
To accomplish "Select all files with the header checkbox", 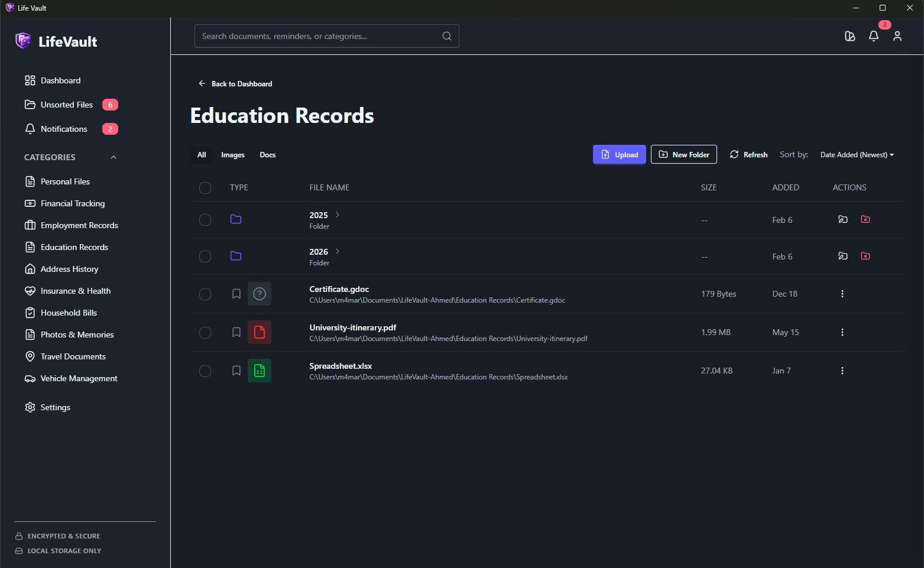I will click(205, 187).
